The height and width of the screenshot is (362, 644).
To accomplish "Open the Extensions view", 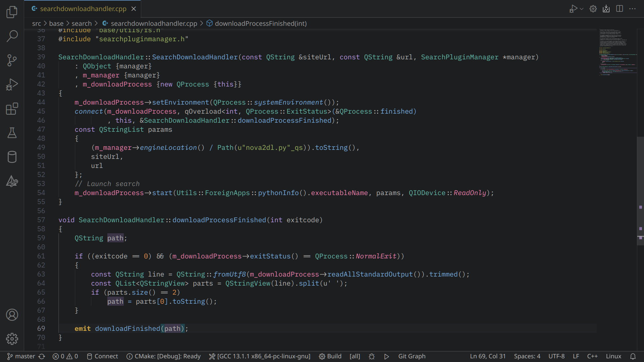I will [x=12, y=109].
